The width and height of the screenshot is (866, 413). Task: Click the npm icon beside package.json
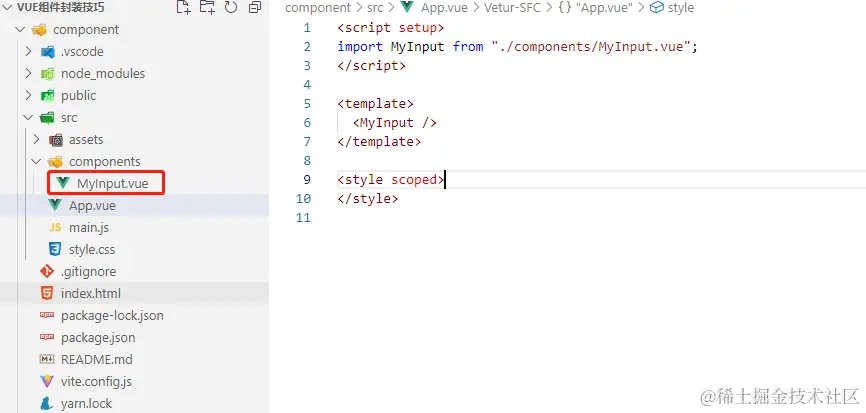(x=47, y=337)
